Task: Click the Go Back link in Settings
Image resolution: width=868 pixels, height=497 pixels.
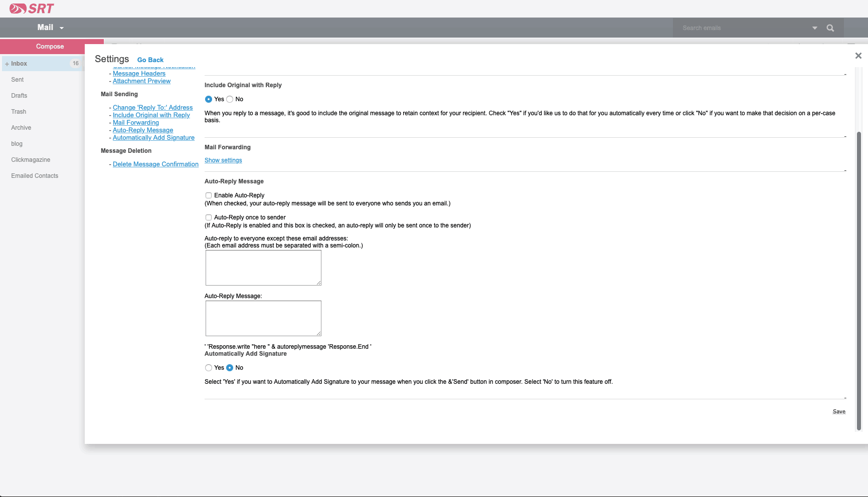Action: pyautogui.click(x=150, y=60)
